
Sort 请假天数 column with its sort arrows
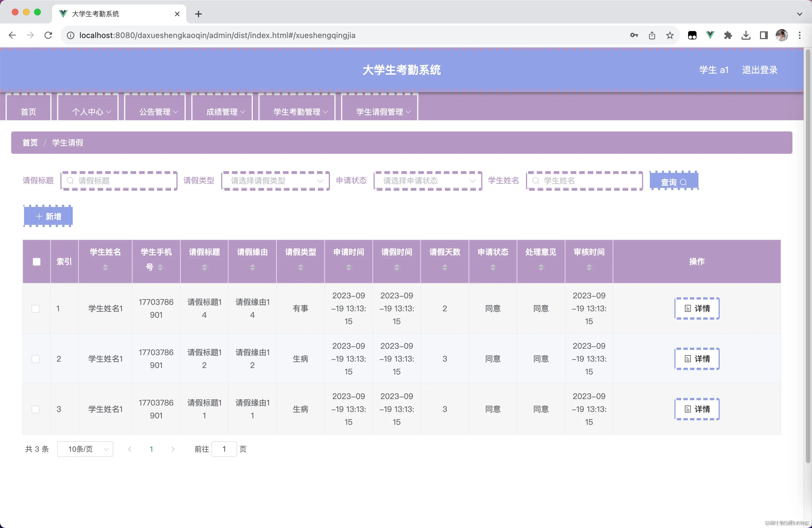pos(445,268)
